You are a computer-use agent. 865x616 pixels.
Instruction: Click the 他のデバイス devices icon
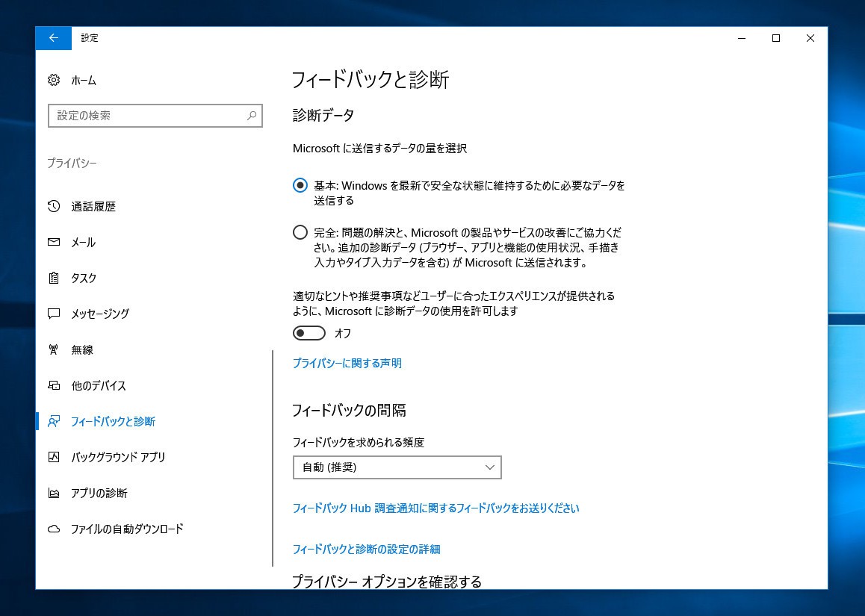point(54,385)
